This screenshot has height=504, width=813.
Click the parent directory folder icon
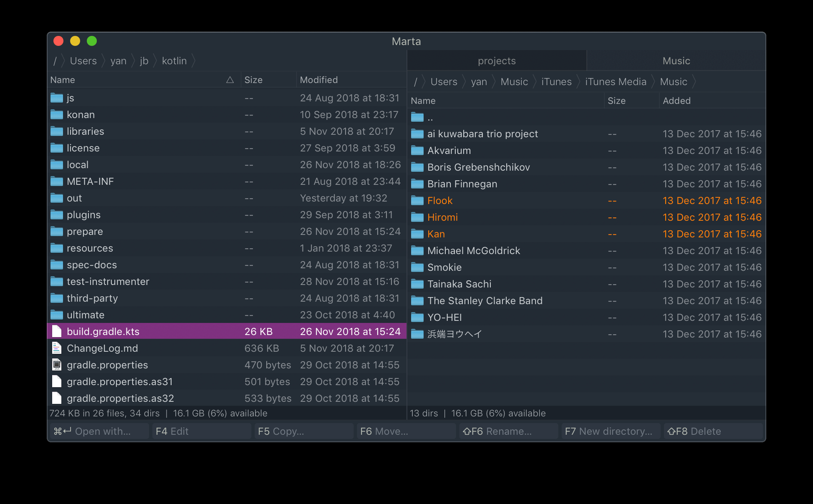[417, 117]
